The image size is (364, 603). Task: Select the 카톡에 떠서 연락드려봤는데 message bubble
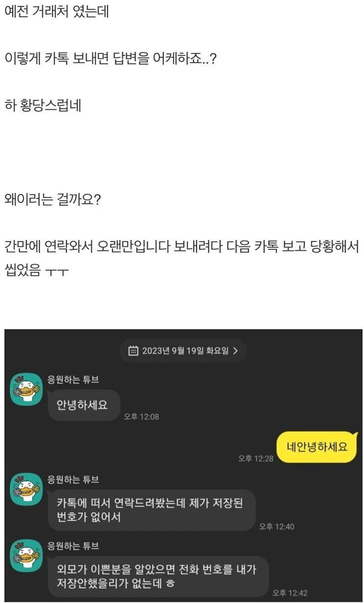point(152,510)
